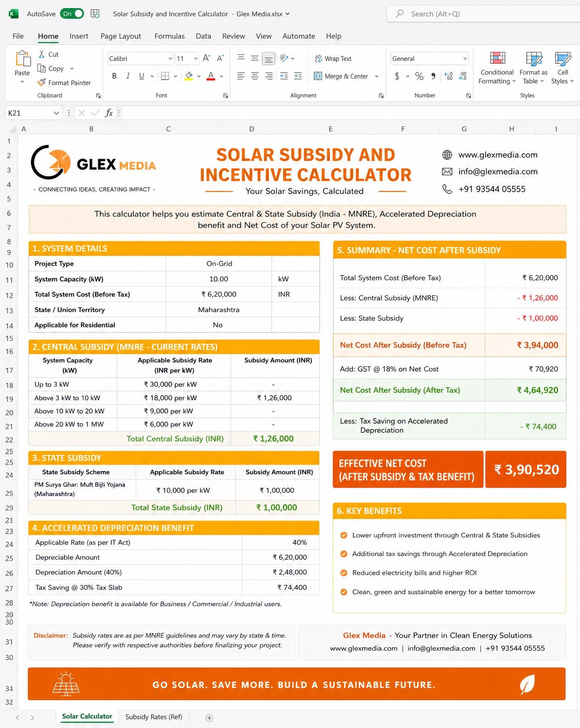Viewport: 580px width, 728px height.
Task: Open Fill Color yellow swatch
Action: (x=189, y=76)
